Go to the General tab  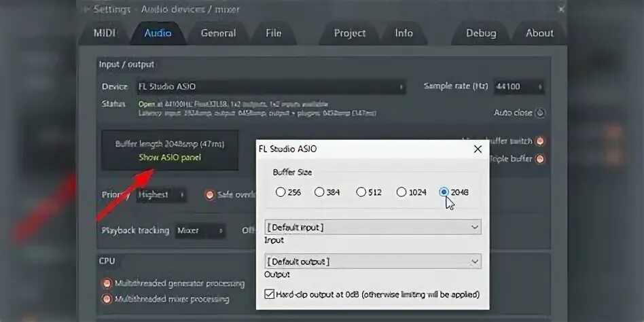[218, 33]
